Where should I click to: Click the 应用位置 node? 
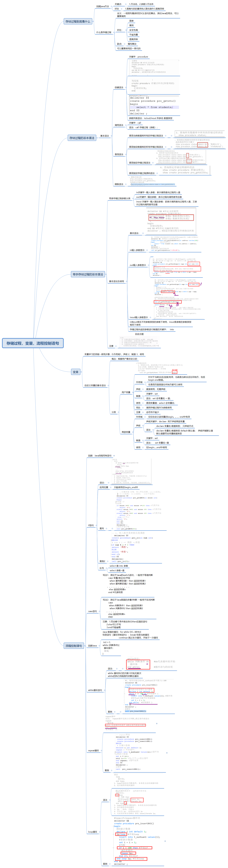pyautogui.click(x=104, y=487)
